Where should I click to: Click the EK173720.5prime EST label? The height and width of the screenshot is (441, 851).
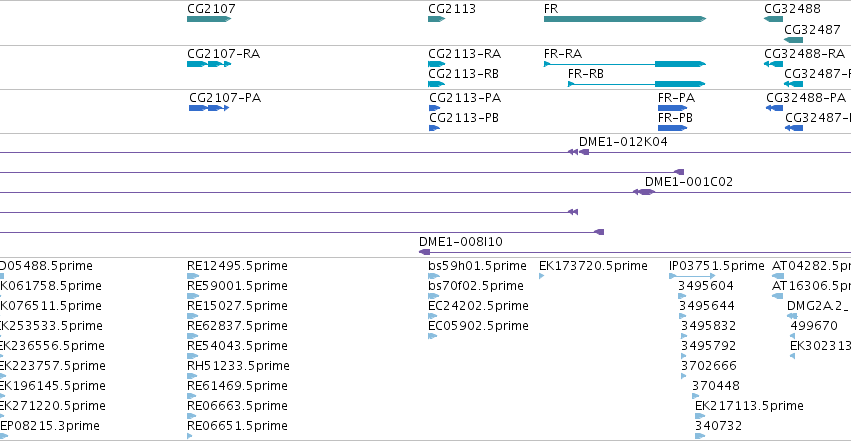tap(593, 266)
